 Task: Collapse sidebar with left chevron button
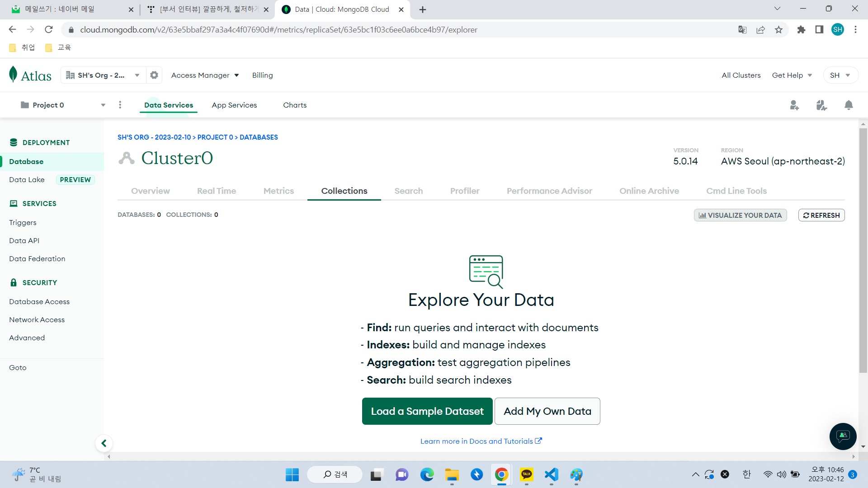(x=104, y=443)
